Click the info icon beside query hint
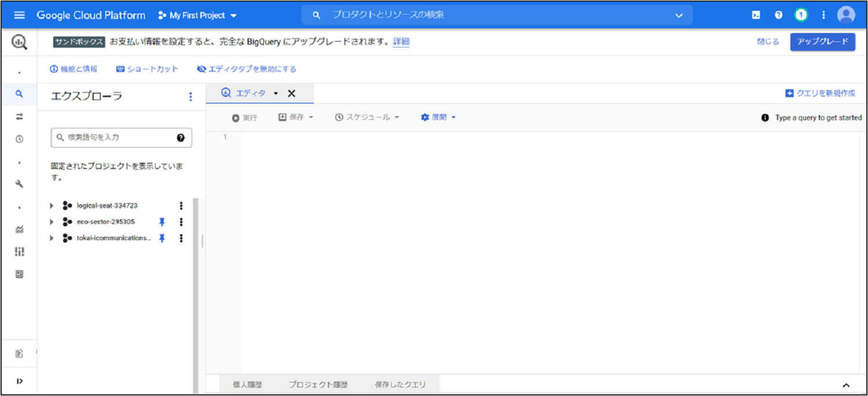This screenshot has width=868, height=396. coord(765,118)
